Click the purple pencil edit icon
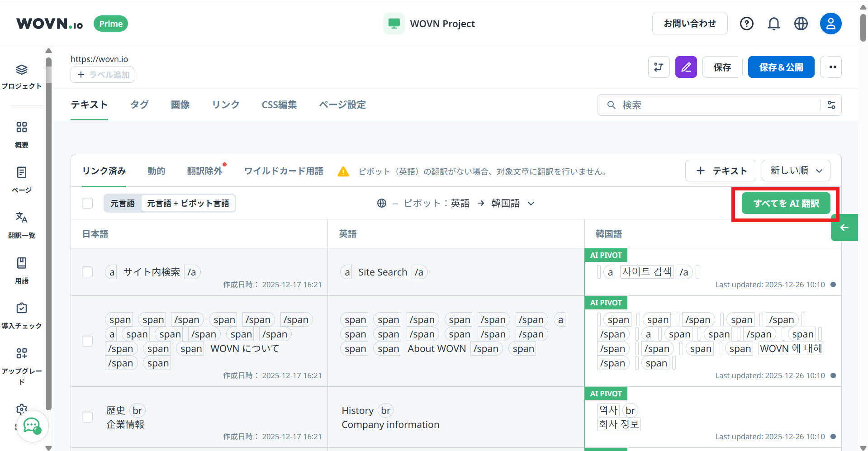 686,67
